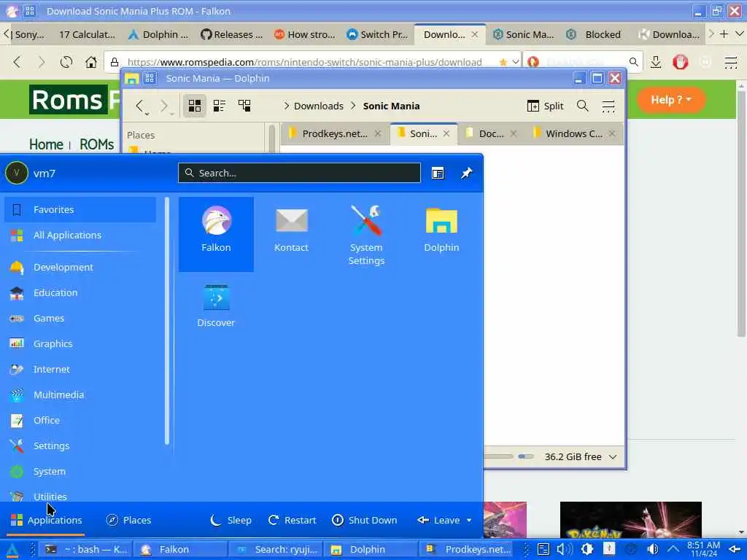Show hidden system tray icons

click(x=673, y=550)
